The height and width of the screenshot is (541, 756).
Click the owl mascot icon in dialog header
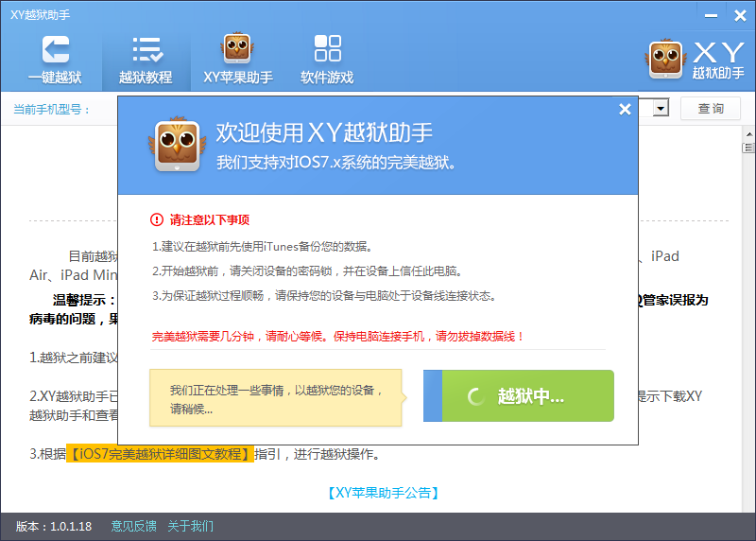click(x=177, y=145)
